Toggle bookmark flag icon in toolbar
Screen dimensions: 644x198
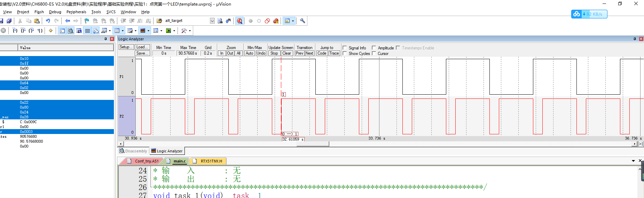(x=87, y=21)
